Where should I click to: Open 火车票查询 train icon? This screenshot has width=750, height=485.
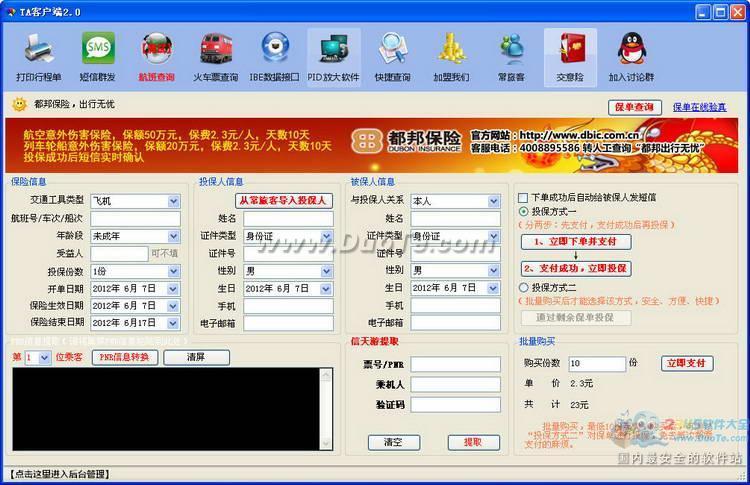pyautogui.click(x=215, y=49)
